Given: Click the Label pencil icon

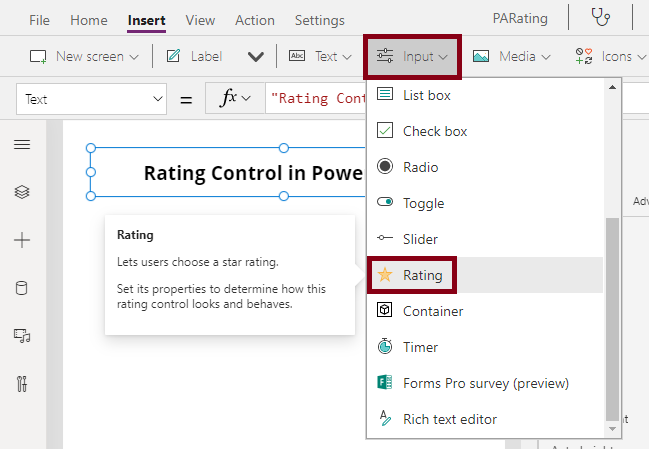Looking at the screenshot, I should coord(173,55).
